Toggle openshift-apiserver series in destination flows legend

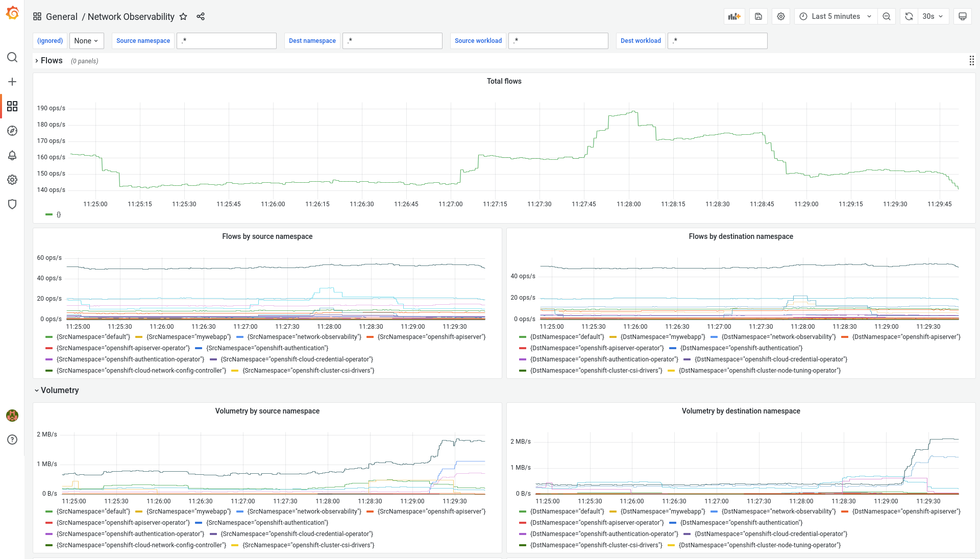click(x=906, y=337)
